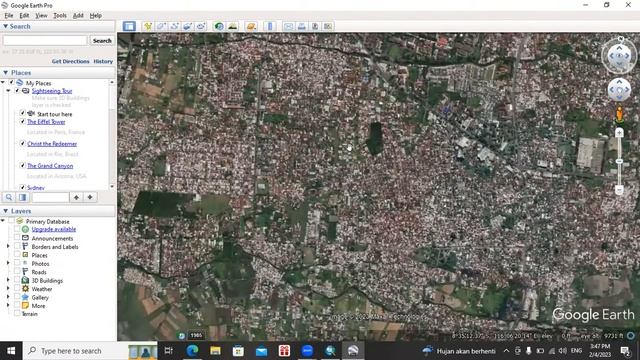Click the Pegman street view icon
The width and height of the screenshot is (640, 360).
coord(619,114)
